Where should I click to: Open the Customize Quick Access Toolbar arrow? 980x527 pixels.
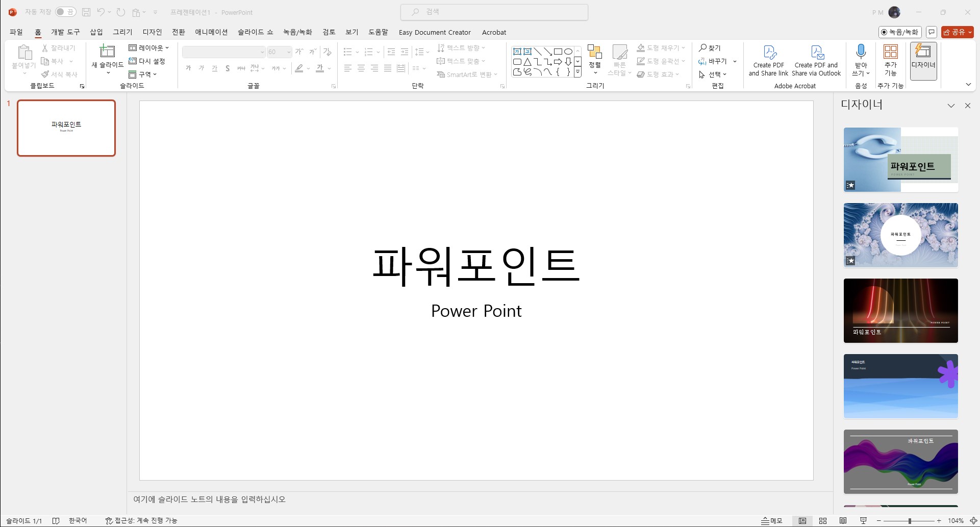coord(156,12)
